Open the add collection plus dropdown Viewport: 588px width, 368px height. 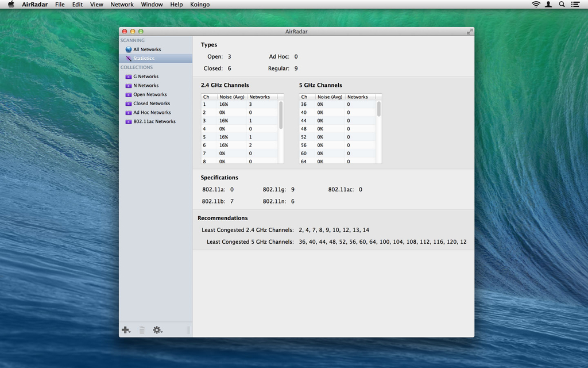(x=126, y=330)
